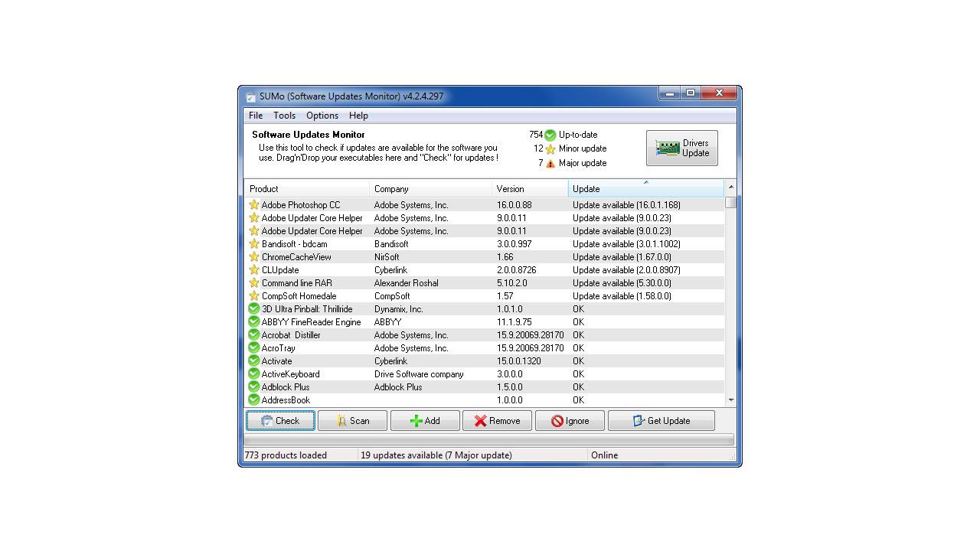Click the Major update warning triangle icon

[x=550, y=164]
